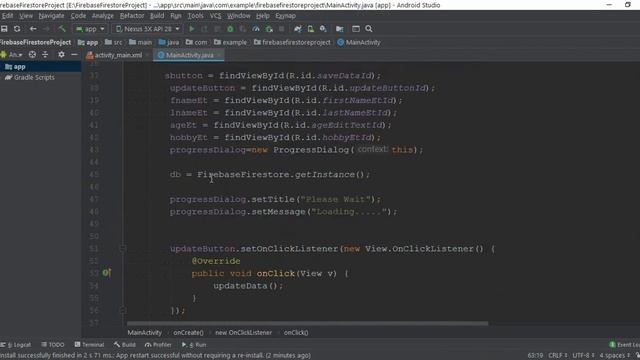Open the Tools menu
The width and height of the screenshot is (640, 360).
pyautogui.click(x=196, y=16)
